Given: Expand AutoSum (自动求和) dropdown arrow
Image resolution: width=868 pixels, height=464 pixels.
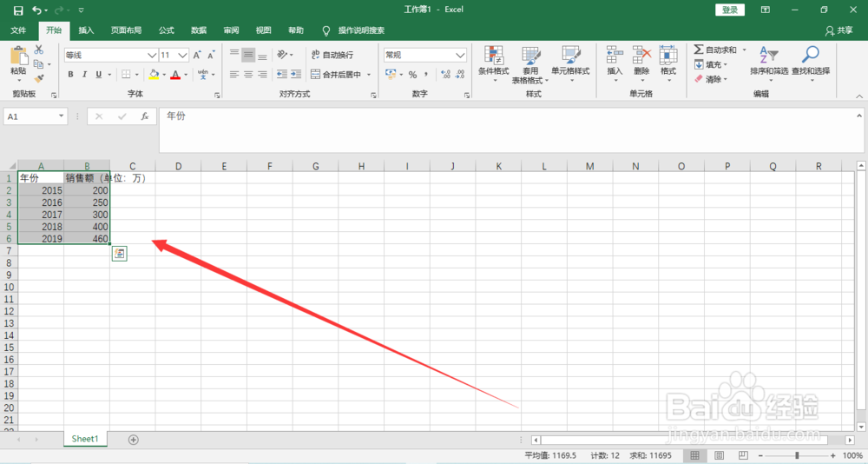Looking at the screenshot, I should 744,50.
